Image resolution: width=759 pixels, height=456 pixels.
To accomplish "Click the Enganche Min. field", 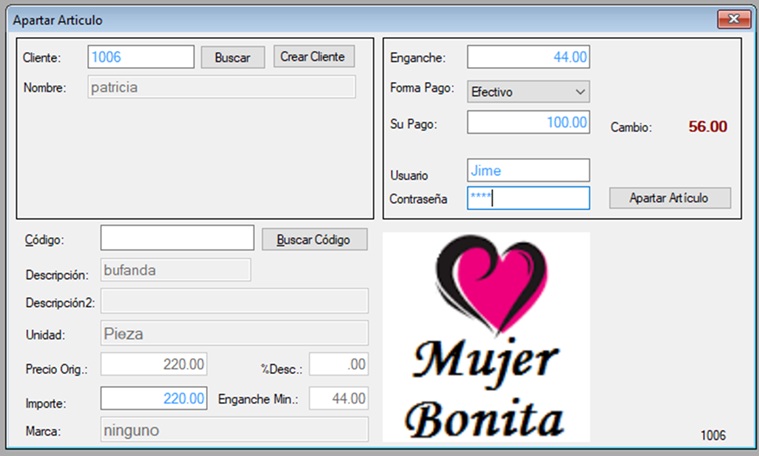I will (x=339, y=399).
